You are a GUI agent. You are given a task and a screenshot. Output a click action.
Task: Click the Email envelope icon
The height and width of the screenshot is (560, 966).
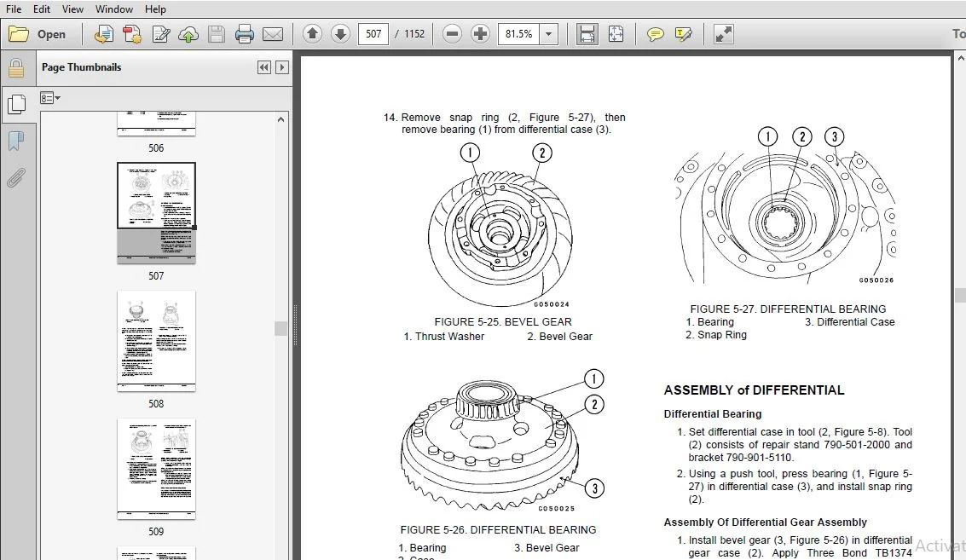tap(273, 34)
